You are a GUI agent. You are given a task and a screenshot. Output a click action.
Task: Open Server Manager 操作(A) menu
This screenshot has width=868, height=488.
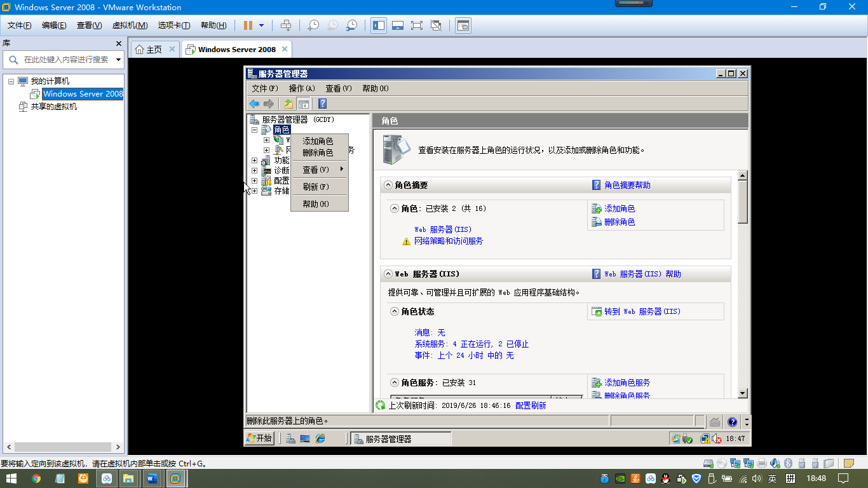302,88
